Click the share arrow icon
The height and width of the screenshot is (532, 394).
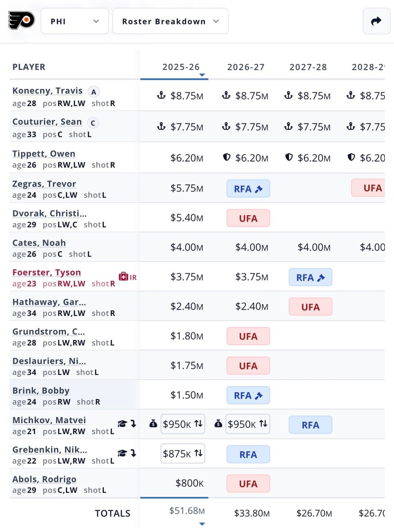(376, 21)
